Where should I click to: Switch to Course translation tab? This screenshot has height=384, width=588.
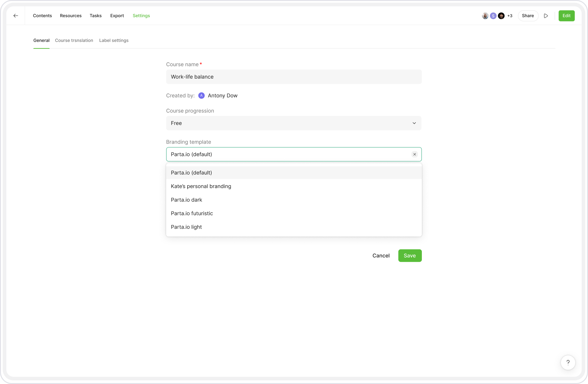[x=74, y=40]
